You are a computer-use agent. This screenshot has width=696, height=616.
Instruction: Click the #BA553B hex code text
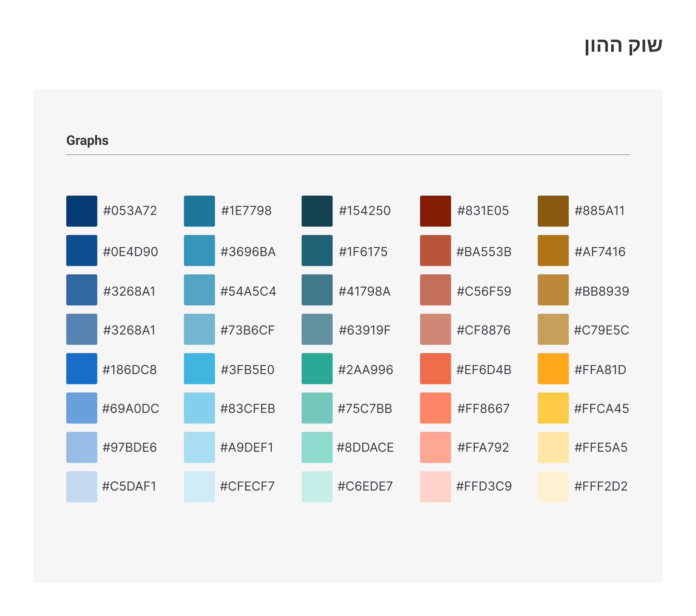pos(484,252)
